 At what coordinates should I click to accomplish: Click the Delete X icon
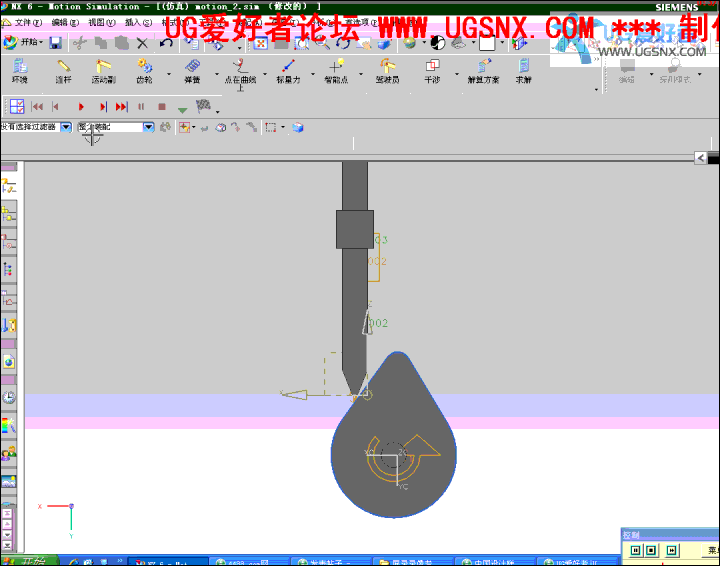point(142,44)
